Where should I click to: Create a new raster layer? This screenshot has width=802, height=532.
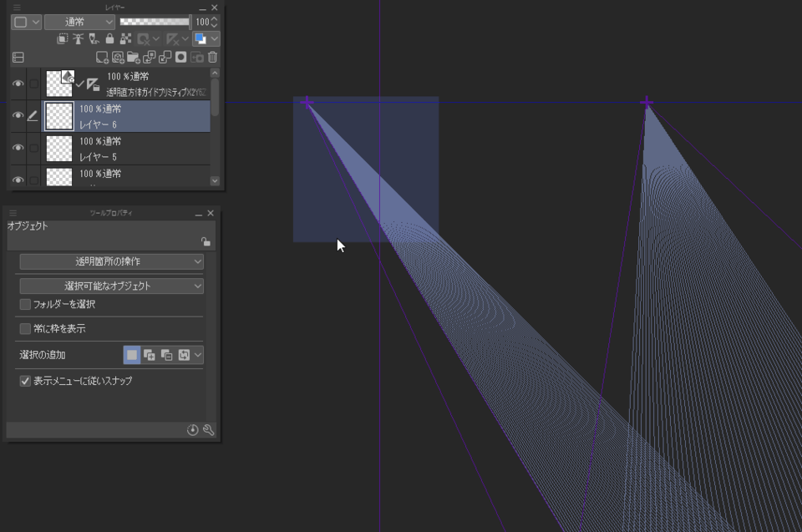(101, 57)
